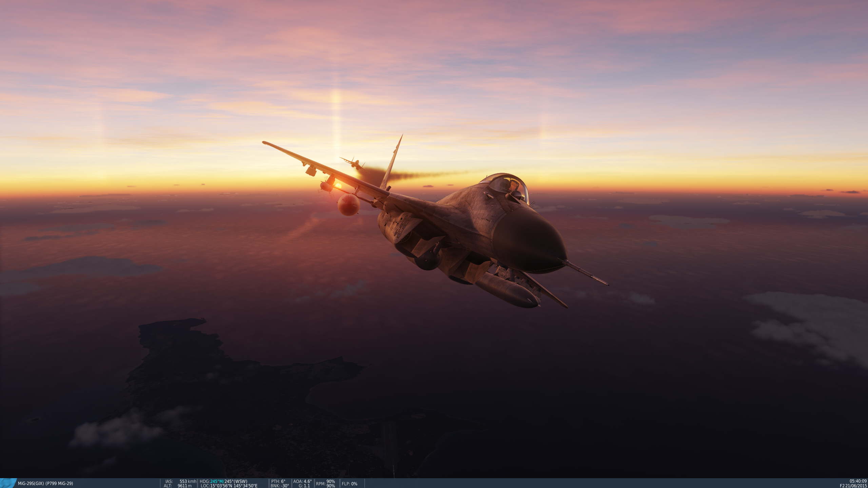Click the AOA 4.6° readout
Image resolution: width=868 pixels, height=488 pixels.
(302, 481)
